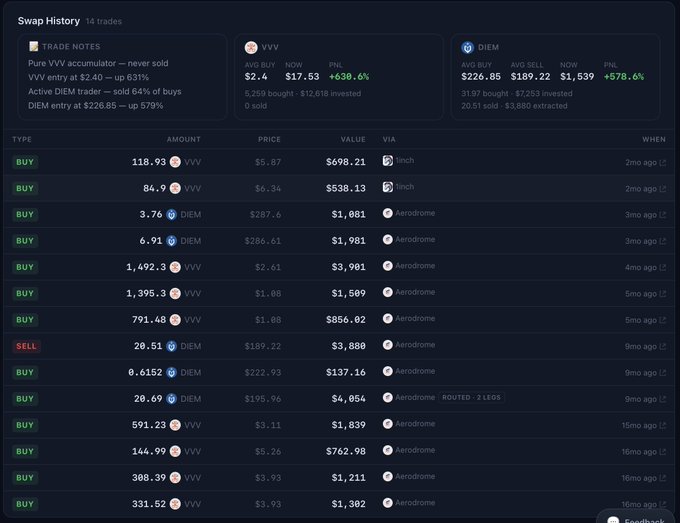Viewport: 680px width, 523px height.
Task: Click DIEM average buy $226.85 in card
Action: click(481, 77)
